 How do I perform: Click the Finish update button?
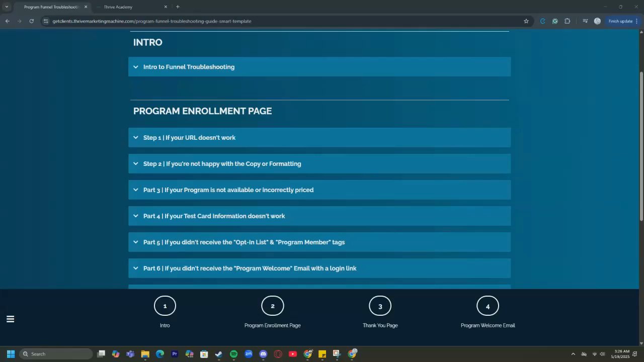[x=623, y=21]
